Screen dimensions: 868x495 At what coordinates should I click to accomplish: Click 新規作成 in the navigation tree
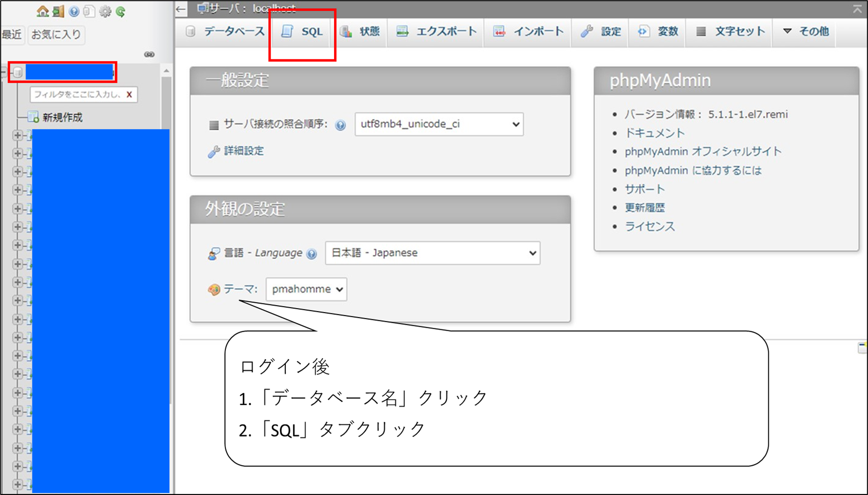62,117
